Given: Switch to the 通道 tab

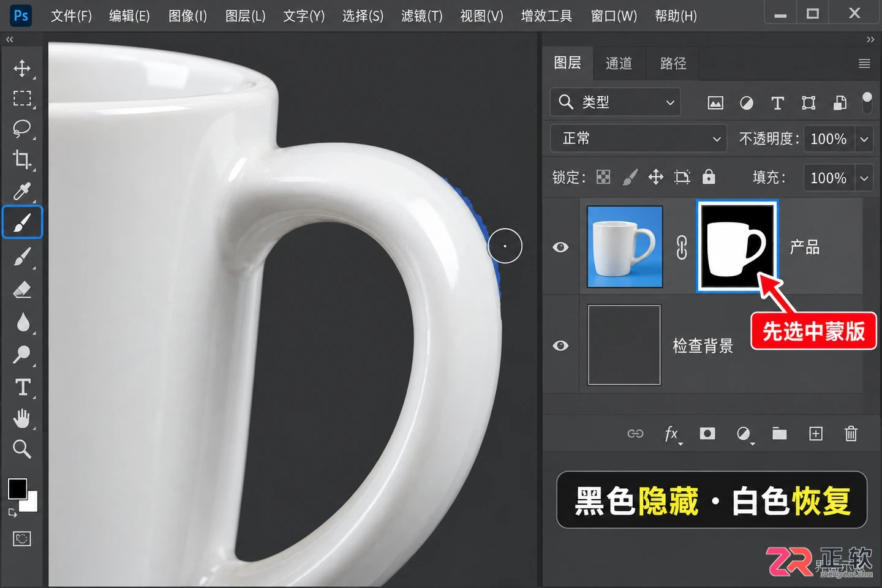Looking at the screenshot, I should tap(619, 64).
